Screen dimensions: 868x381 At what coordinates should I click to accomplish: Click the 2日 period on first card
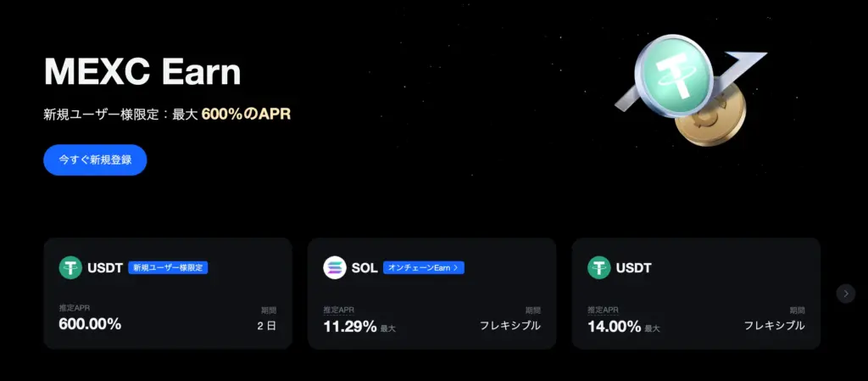coord(267,326)
